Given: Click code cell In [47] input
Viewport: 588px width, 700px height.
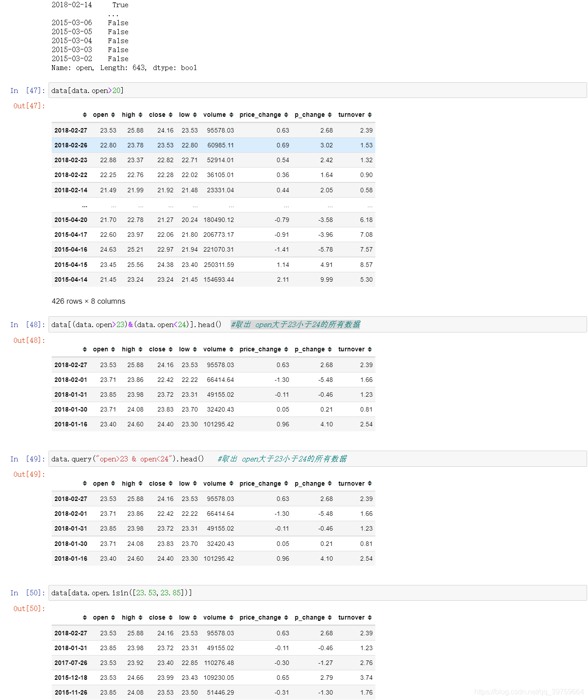Looking at the screenshot, I should click(317, 90).
